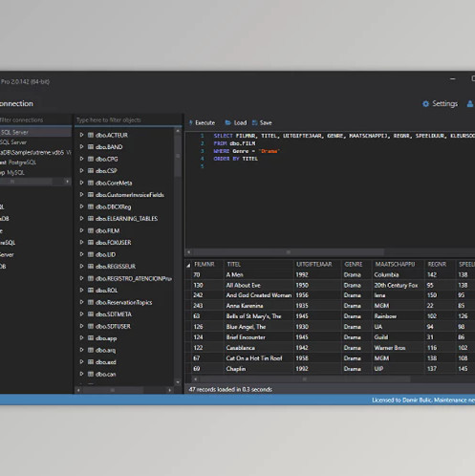Viewport: 475px width, 476px height.
Task: Click the Warner Bros company cell
Action: point(398,348)
